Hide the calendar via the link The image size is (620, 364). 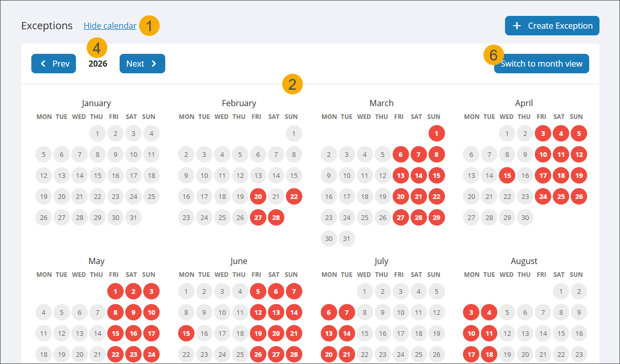(110, 26)
